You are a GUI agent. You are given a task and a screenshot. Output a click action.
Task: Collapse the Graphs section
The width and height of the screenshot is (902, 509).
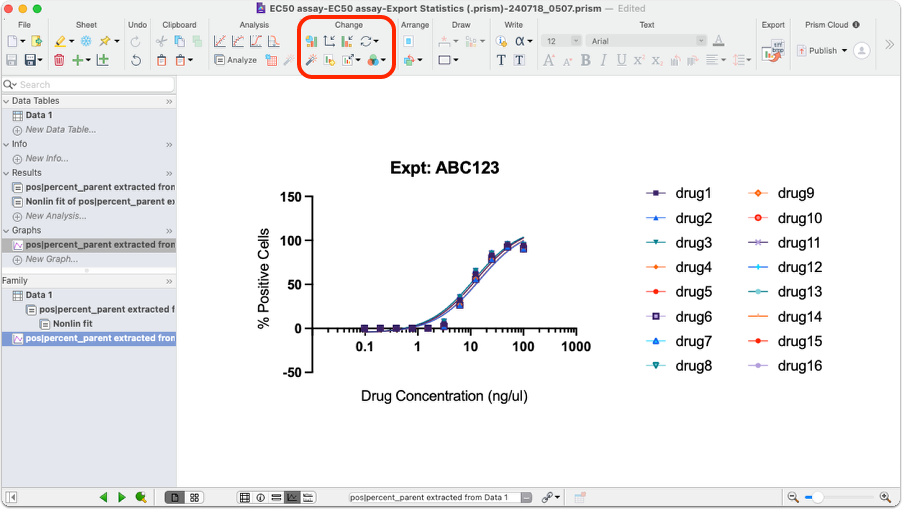(6, 230)
